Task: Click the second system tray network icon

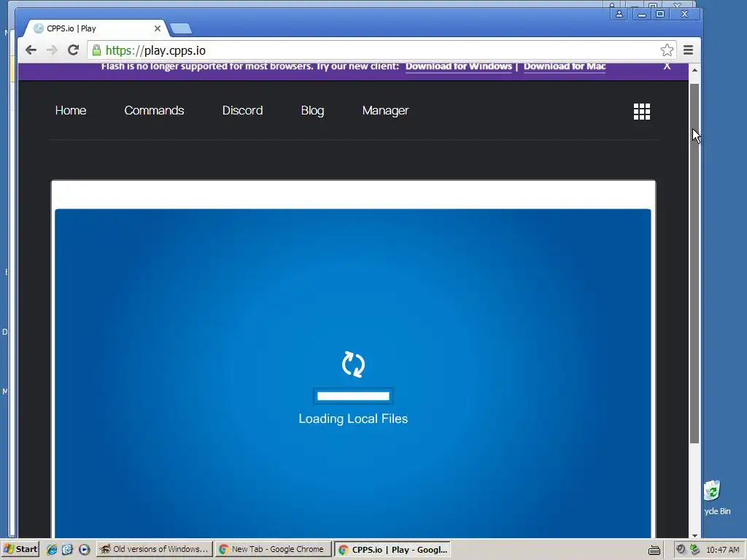Action: (695, 549)
